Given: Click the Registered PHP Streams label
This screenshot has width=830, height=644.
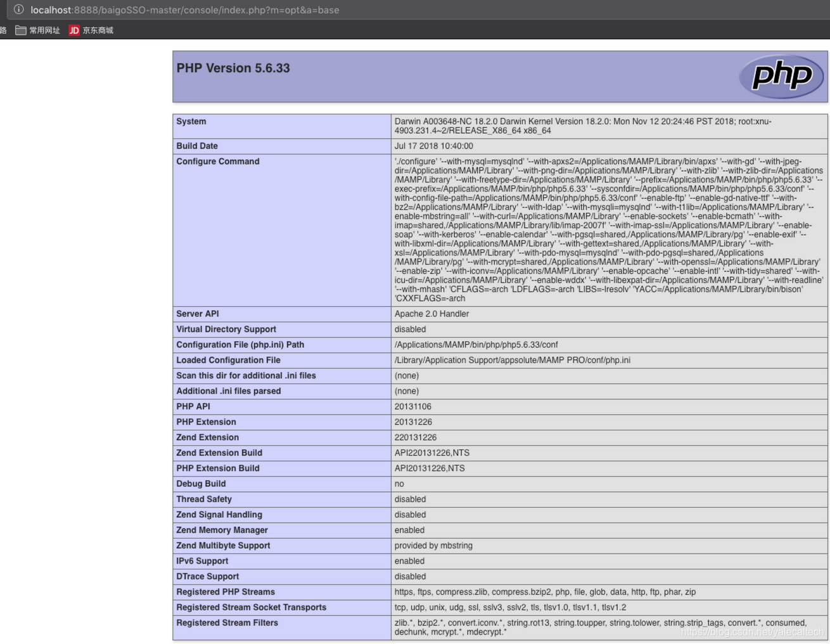Looking at the screenshot, I should pyautogui.click(x=226, y=592).
